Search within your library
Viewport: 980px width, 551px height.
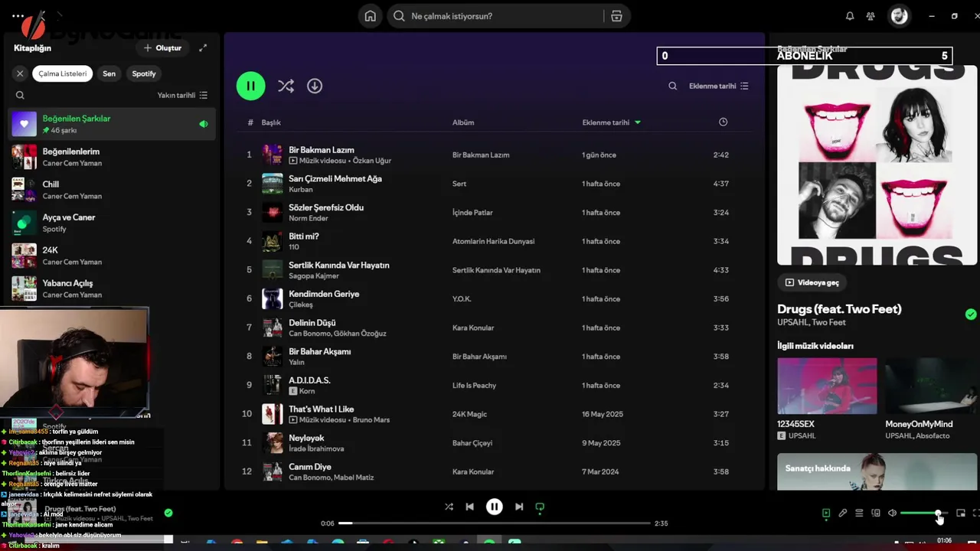[x=20, y=96]
